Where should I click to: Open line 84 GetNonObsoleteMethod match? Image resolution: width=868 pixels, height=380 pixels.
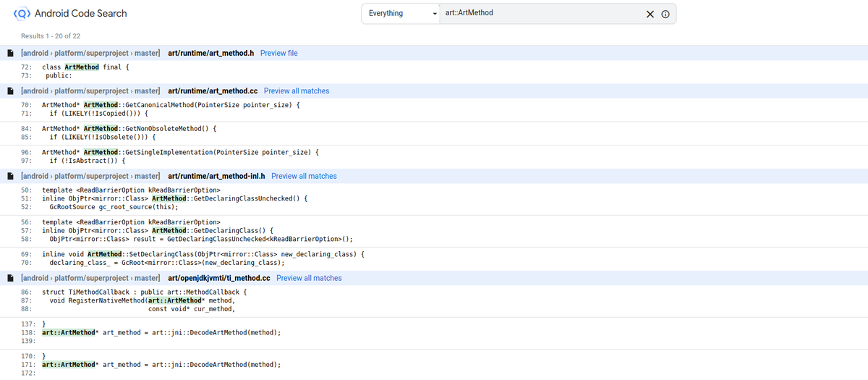pyautogui.click(x=129, y=127)
